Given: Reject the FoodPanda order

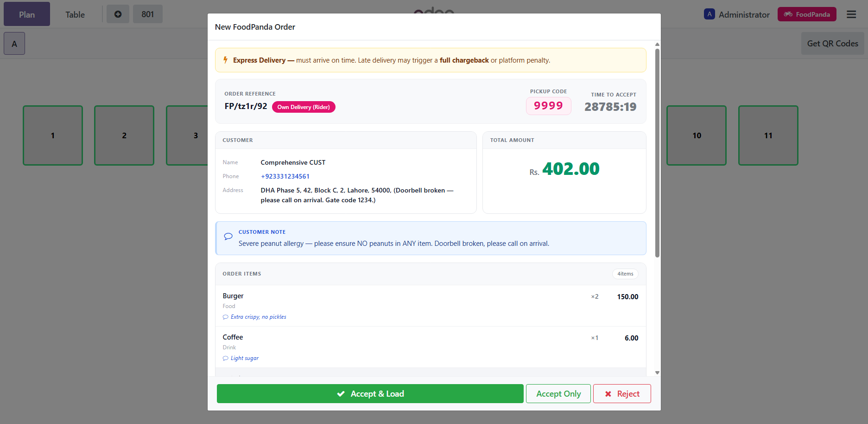Looking at the screenshot, I should pos(622,394).
